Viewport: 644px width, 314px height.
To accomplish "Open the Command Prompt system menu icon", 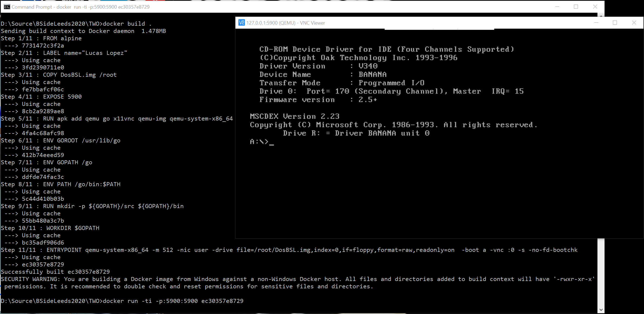I will [7, 7].
